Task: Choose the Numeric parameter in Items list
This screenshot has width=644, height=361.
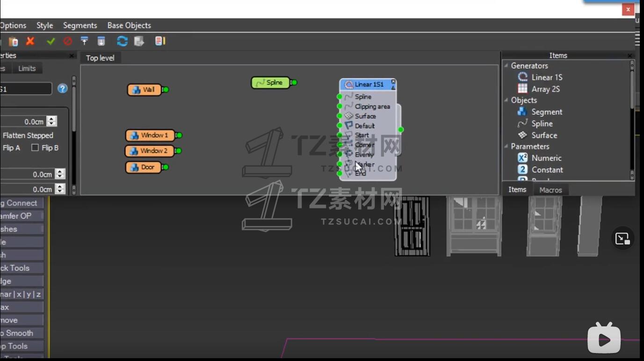Action: coord(540,158)
